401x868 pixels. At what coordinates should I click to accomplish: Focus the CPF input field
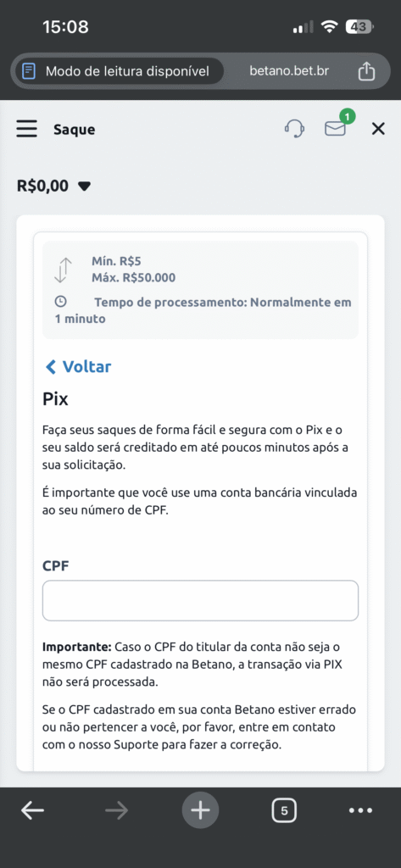[200, 601]
